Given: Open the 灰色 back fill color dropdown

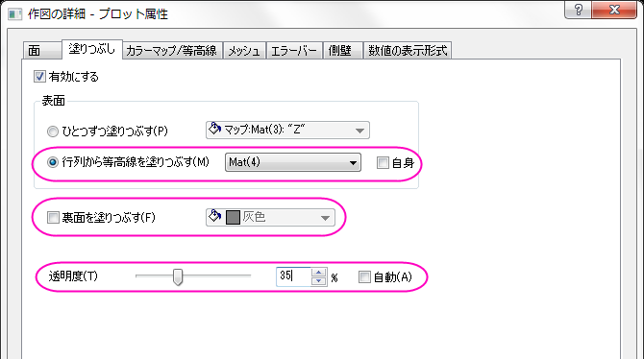Looking at the screenshot, I should point(270,217).
